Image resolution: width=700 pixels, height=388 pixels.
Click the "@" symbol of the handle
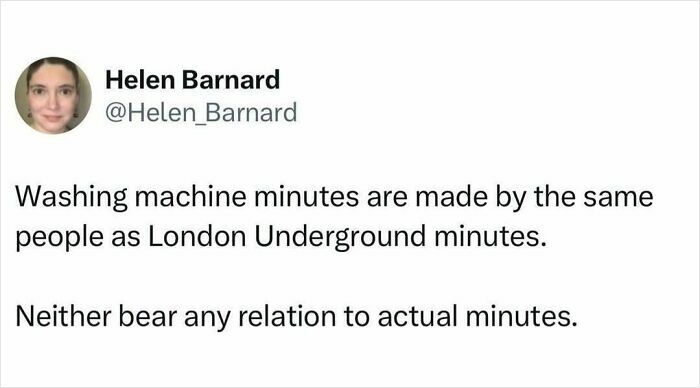(116, 113)
